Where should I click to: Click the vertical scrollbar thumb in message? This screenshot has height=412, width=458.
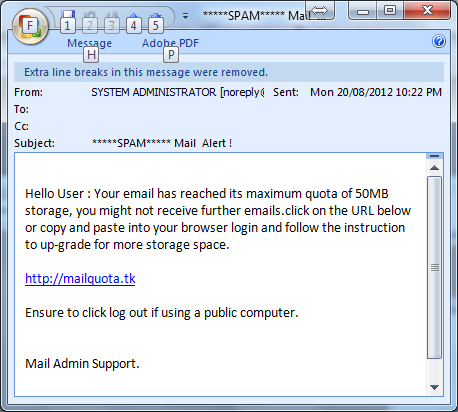[x=434, y=267]
